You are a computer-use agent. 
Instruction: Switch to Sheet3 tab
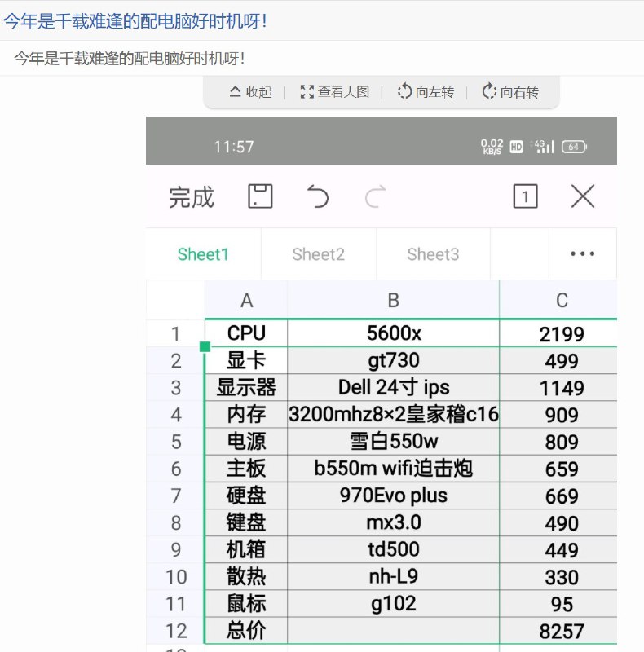tap(433, 254)
